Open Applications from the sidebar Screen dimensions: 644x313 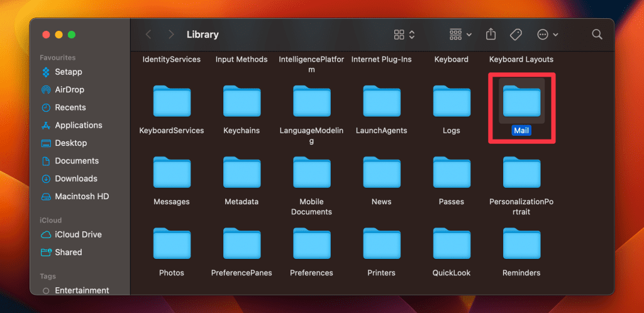click(78, 125)
